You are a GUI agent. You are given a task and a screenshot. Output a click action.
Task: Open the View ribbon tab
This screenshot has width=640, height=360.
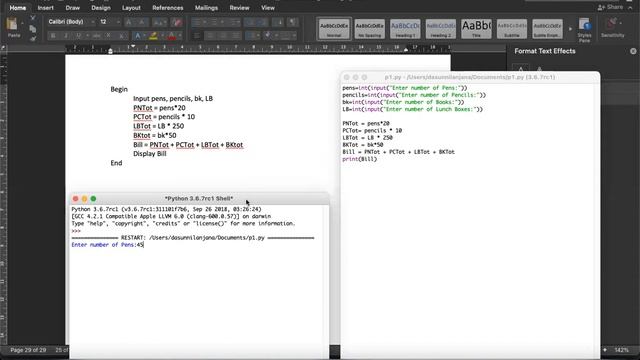click(x=268, y=8)
